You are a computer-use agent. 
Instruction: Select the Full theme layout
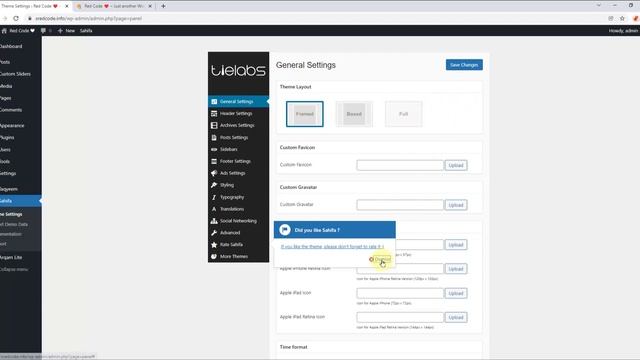404,114
